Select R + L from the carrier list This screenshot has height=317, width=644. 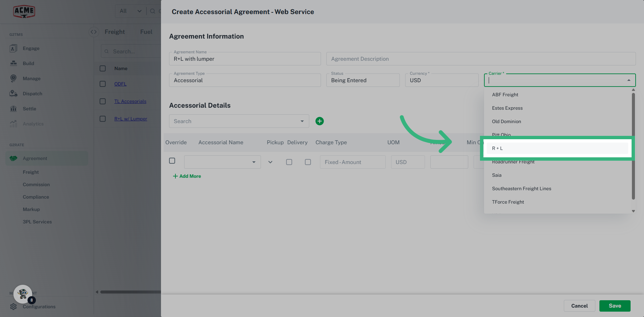pyautogui.click(x=557, y=148)
